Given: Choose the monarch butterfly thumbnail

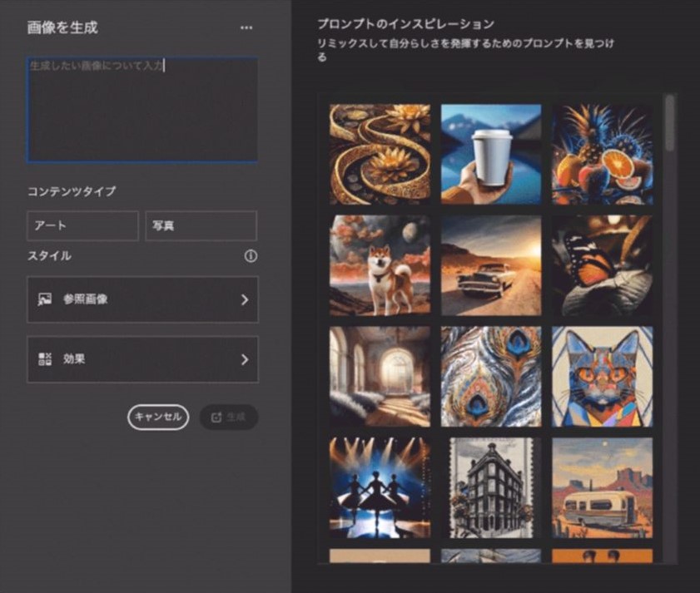Looking at the screenshot, I should tap(603, 265).
